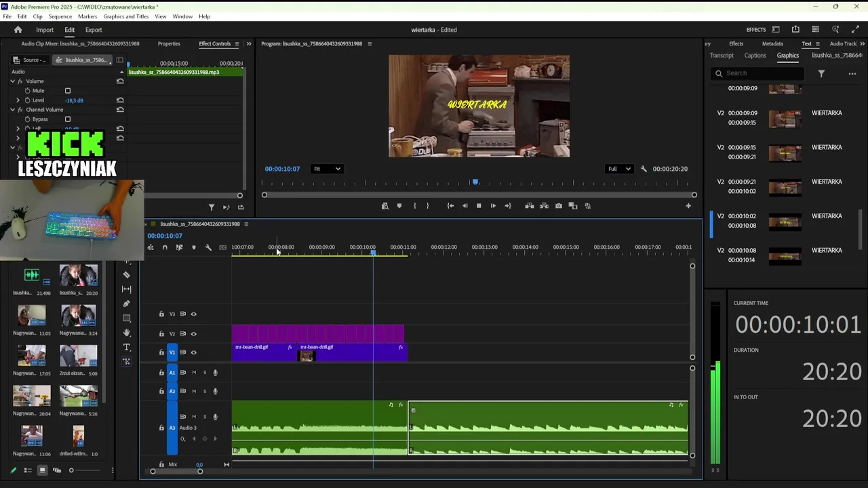Open the Workspaces layout icon

(x=776, y=30)
